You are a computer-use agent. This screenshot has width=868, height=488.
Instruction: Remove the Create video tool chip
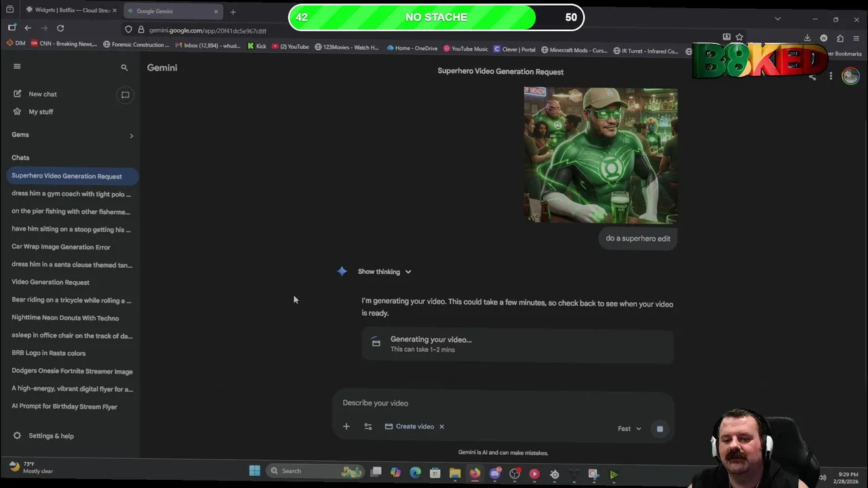click(441, 427)
